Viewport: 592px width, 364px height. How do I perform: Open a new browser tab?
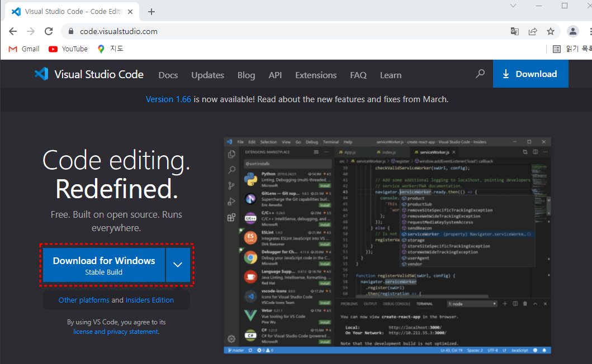[151, 12]
